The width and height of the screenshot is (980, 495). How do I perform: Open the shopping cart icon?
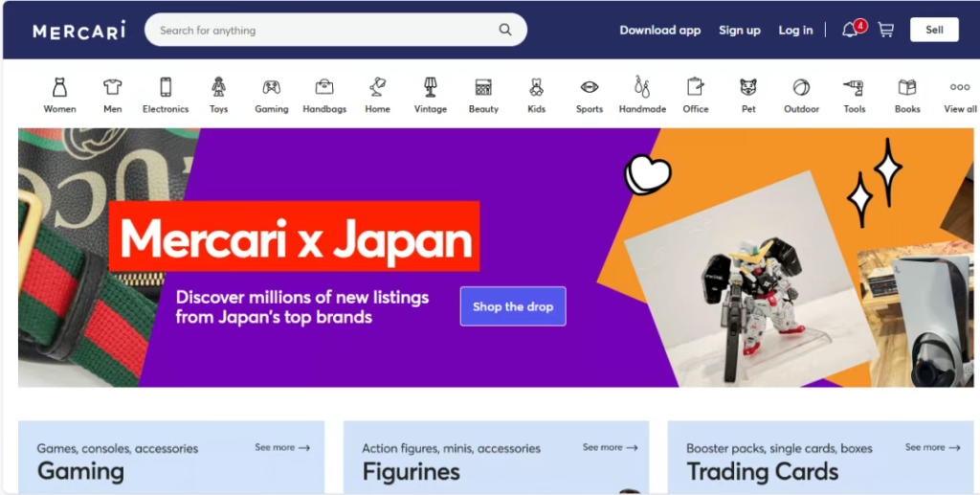[886, 30]
